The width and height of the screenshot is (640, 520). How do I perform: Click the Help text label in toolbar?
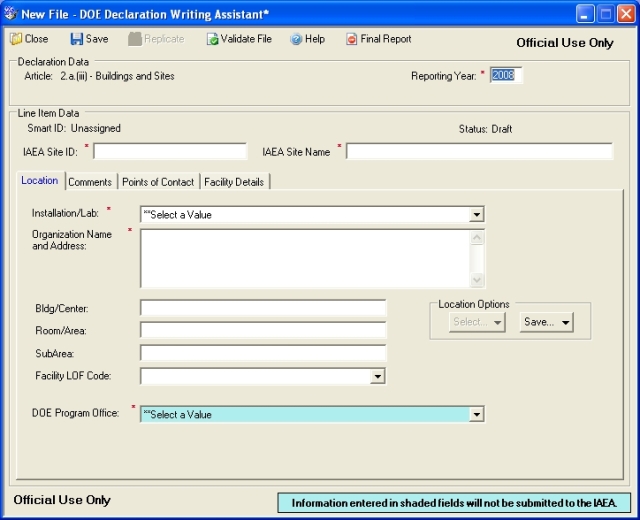(x=315, y=39)
